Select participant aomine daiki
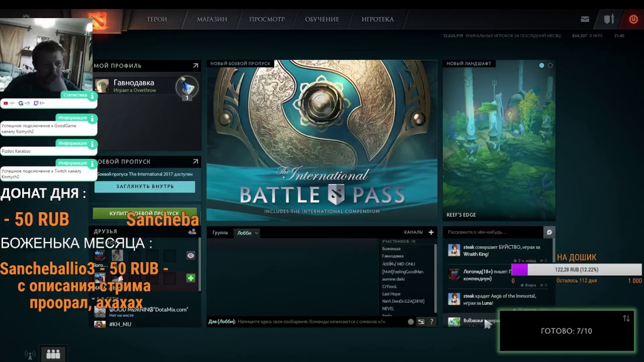This screenshot has height=362, width=644. [393, 279]
